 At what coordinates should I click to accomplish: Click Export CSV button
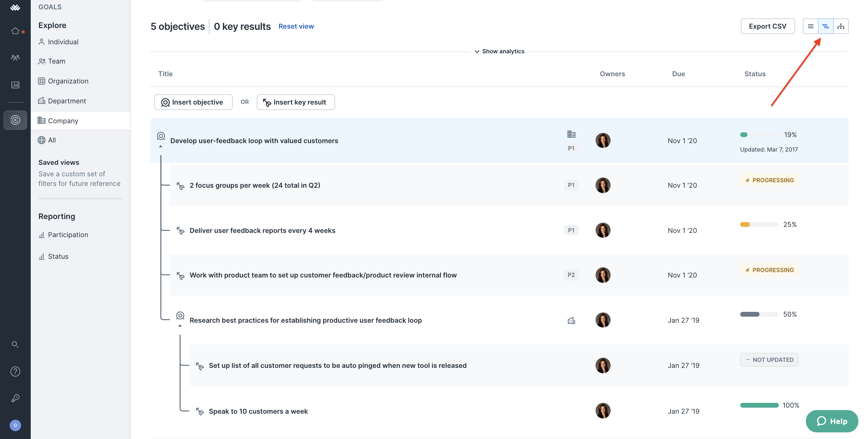click(767, 26)
